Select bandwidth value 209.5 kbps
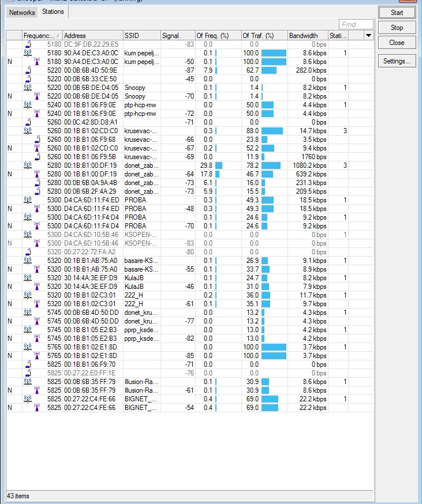This screenshot has width=422, height=504. click(x=311, y=191)
